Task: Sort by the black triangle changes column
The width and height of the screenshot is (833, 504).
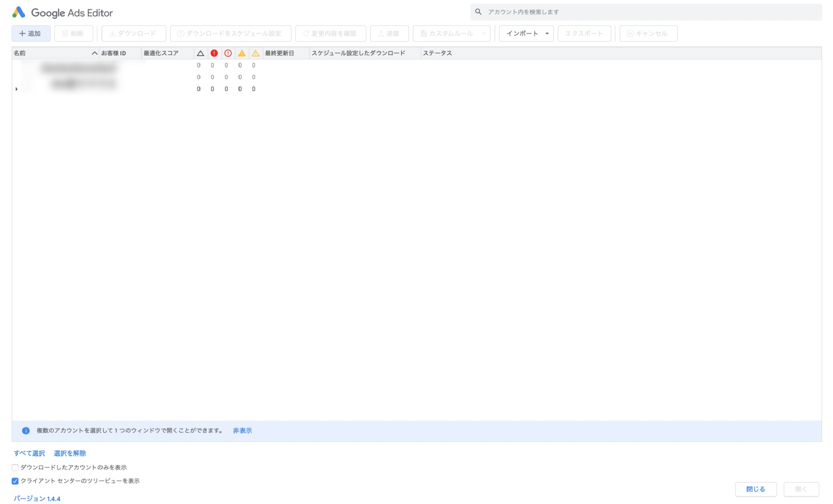Action: coord(200,53)
